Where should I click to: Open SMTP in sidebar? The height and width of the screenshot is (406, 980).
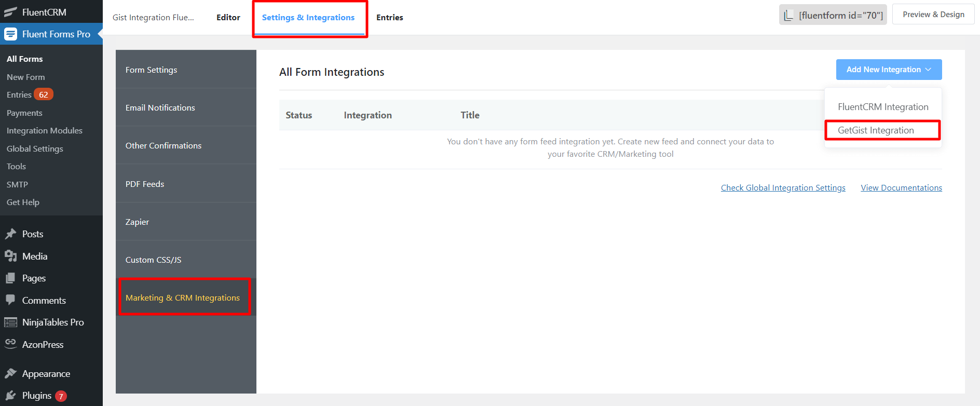coord(17,184)
